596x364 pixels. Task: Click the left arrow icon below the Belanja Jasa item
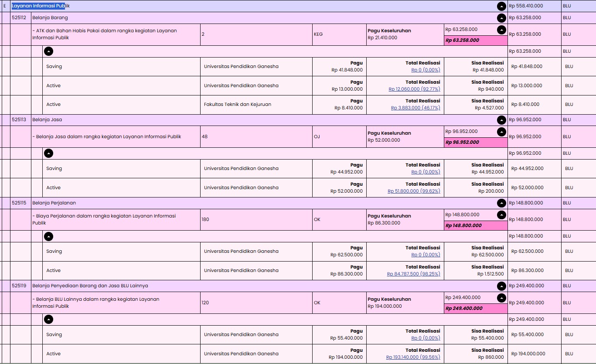[49, 153]
